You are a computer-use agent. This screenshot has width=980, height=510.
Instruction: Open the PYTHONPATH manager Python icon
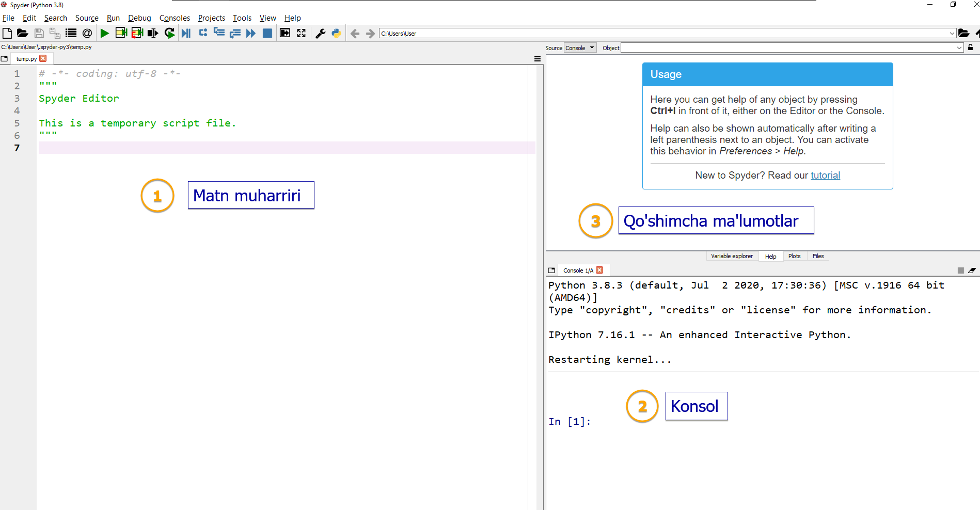(x=336, y=34)
